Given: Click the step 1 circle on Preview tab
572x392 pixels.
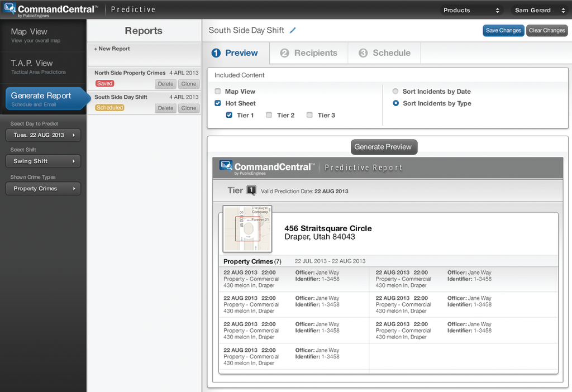Looking at the screenshot, I should (216, 53).
